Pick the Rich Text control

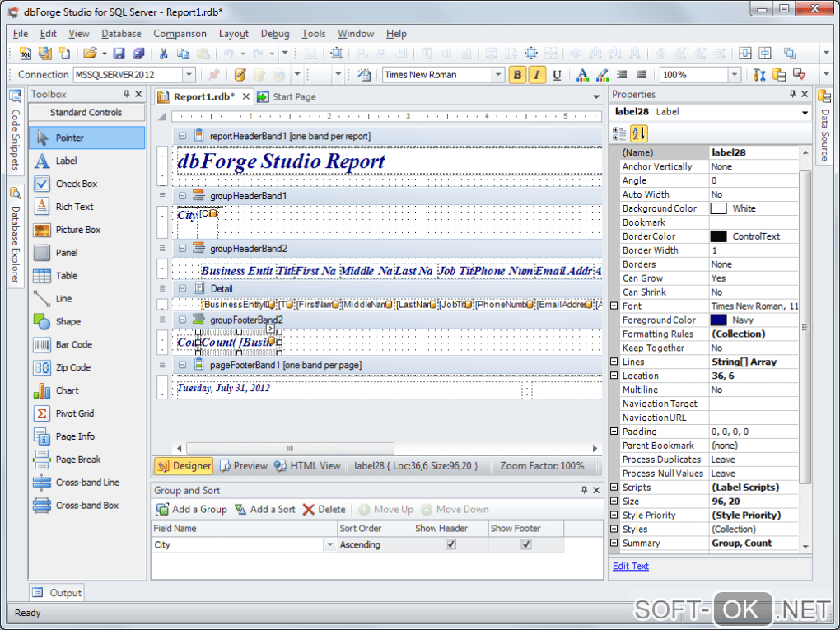[x=74, y=207]
